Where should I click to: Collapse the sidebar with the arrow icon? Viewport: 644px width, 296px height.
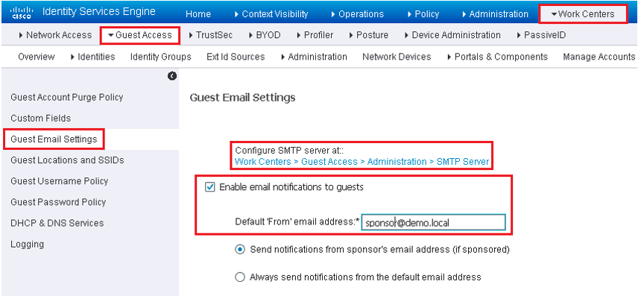coord(172,76)
